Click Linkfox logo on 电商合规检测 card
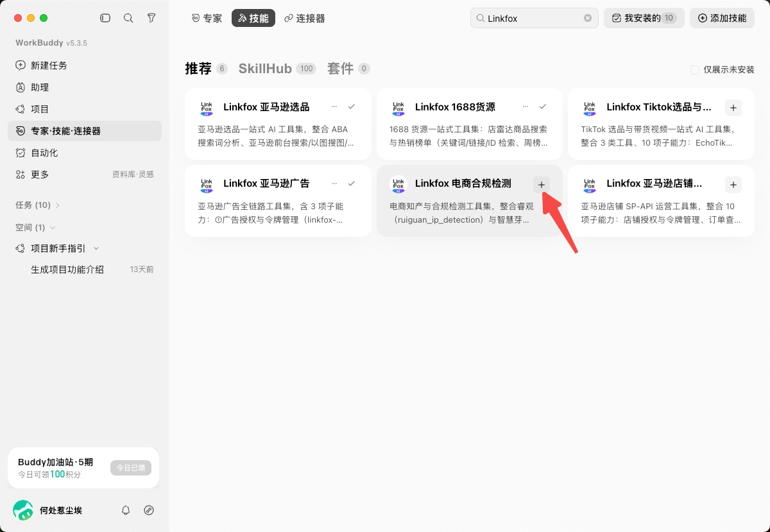Image resolution: width=770 pixels, height=532 pixels. pyautogui.click(x=398, y=185)
